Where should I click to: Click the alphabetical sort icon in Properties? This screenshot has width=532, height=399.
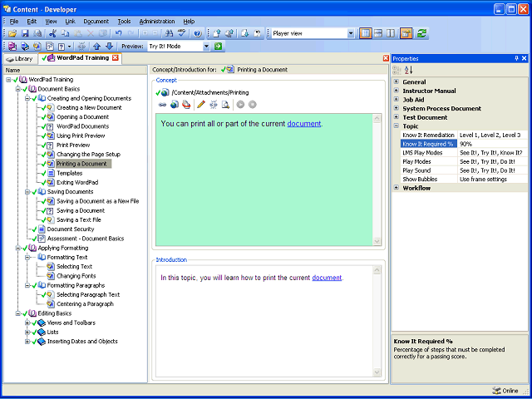click(408, 70)
